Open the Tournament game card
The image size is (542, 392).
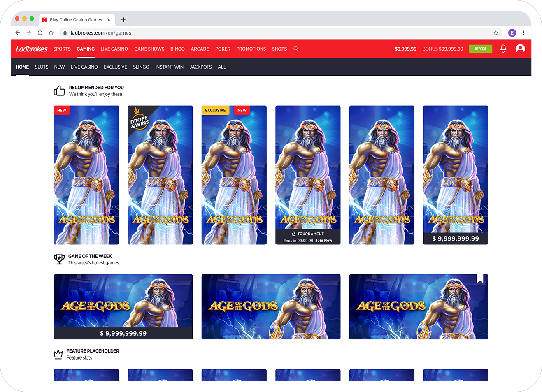308,175
